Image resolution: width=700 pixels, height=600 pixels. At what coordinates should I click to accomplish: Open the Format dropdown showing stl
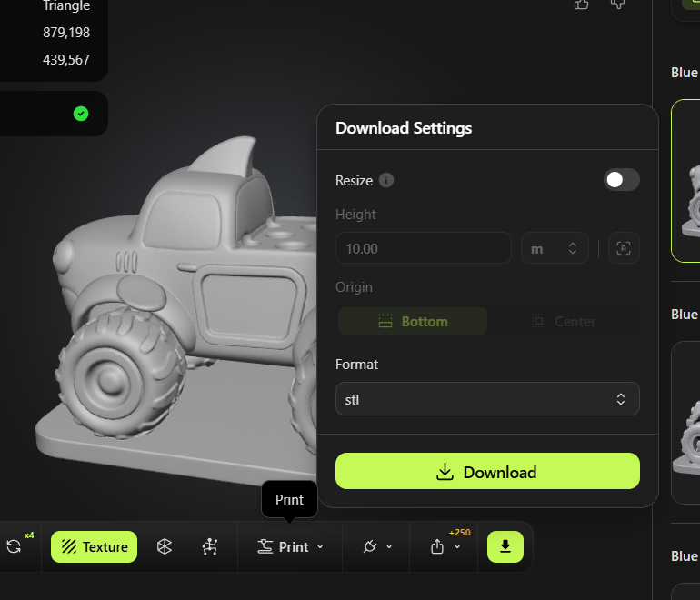pyautogui.click(x=487, y=399)
